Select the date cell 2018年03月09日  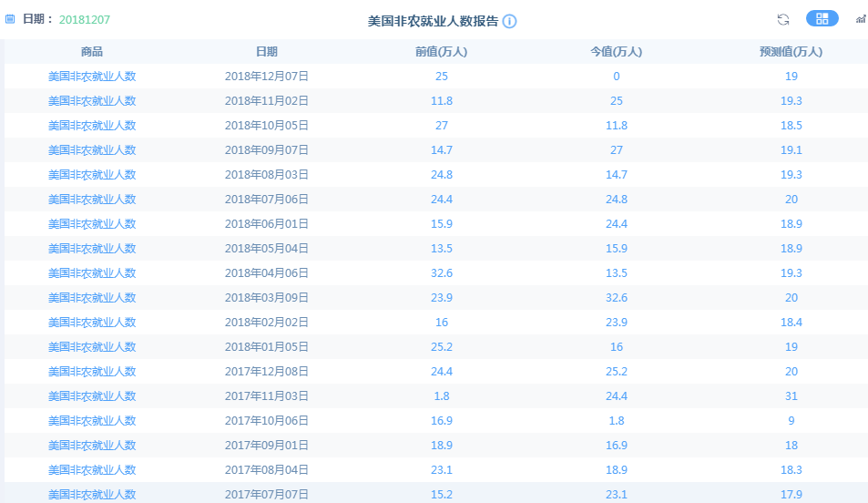(x=267, y=297)
